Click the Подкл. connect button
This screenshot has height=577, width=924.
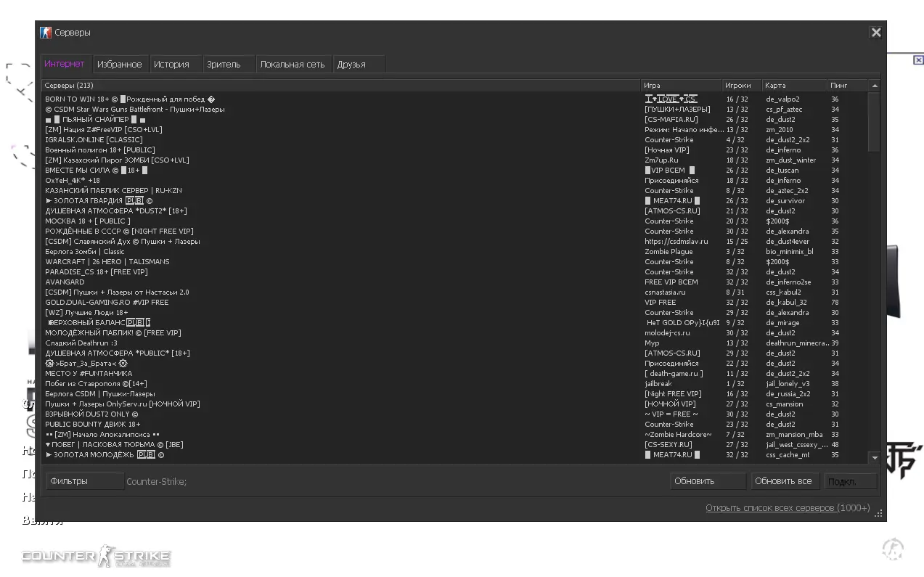(851, 481)
